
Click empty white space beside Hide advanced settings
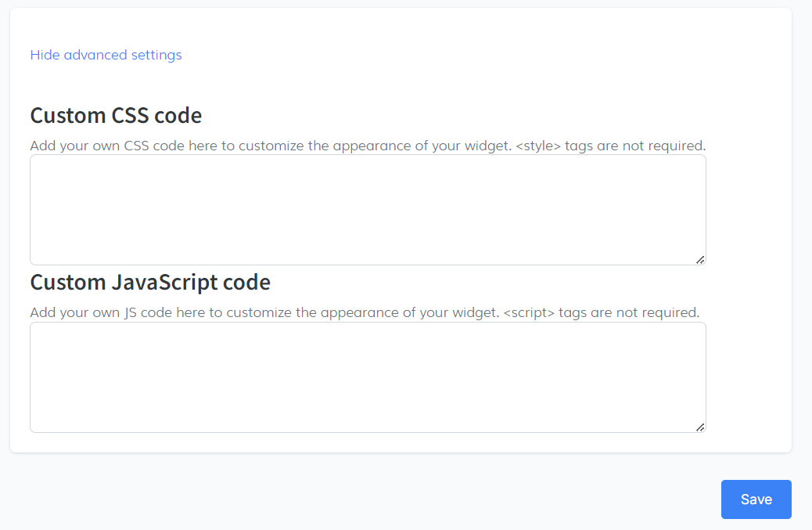(x=469, y=55)
